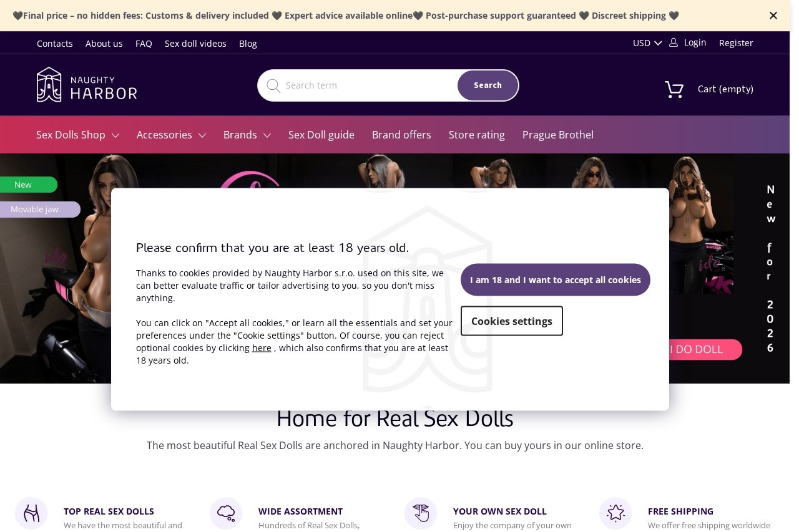Accept all cookies and confirm age 18
The image size is (799, 532).
[x=556, y=280]
